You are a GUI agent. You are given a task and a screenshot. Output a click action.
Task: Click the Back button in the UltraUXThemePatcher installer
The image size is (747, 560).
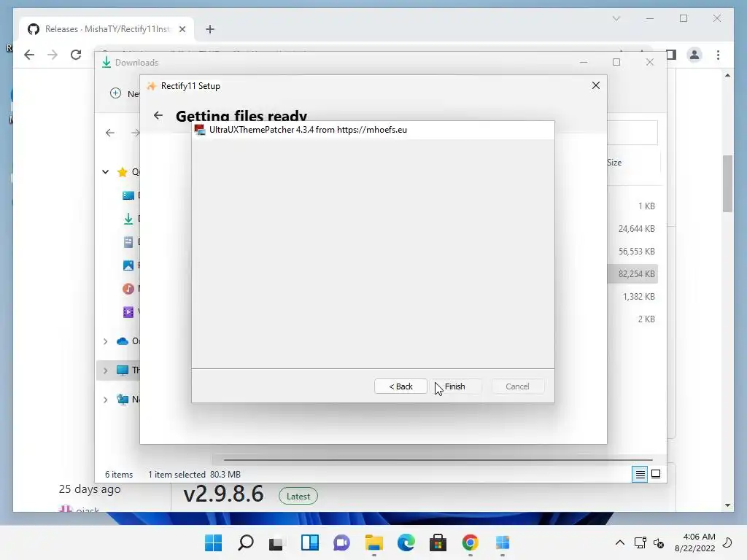click(x=400, y=386)
